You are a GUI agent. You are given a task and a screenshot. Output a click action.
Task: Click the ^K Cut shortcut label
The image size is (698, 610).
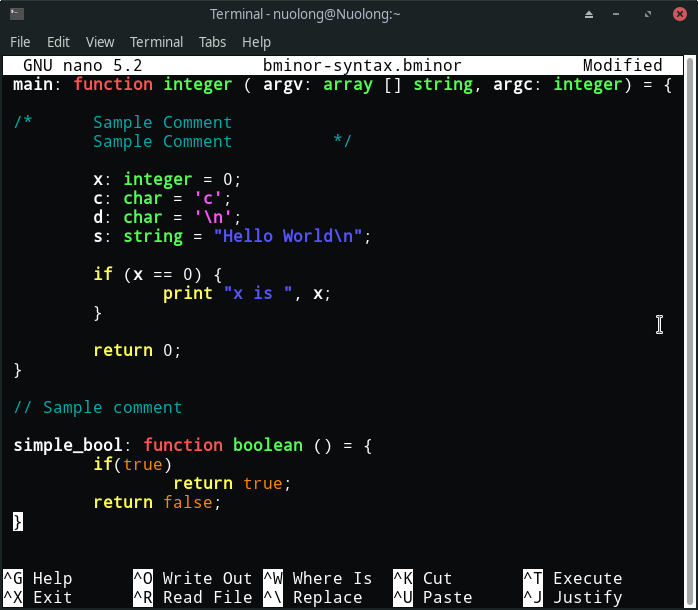tap(423, 578)
